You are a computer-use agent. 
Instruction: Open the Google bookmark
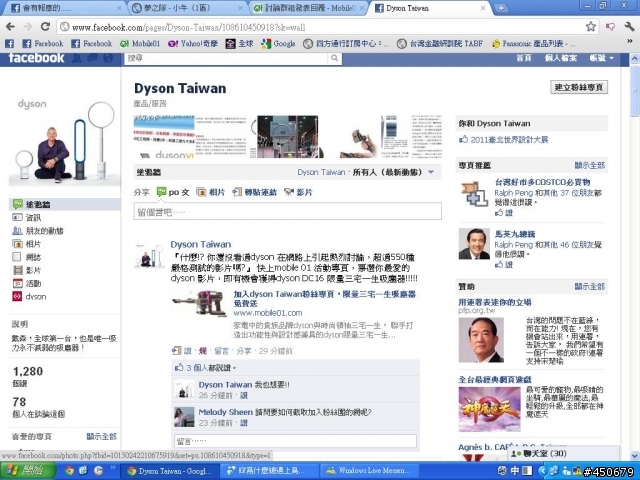click(x=278, y=43)
